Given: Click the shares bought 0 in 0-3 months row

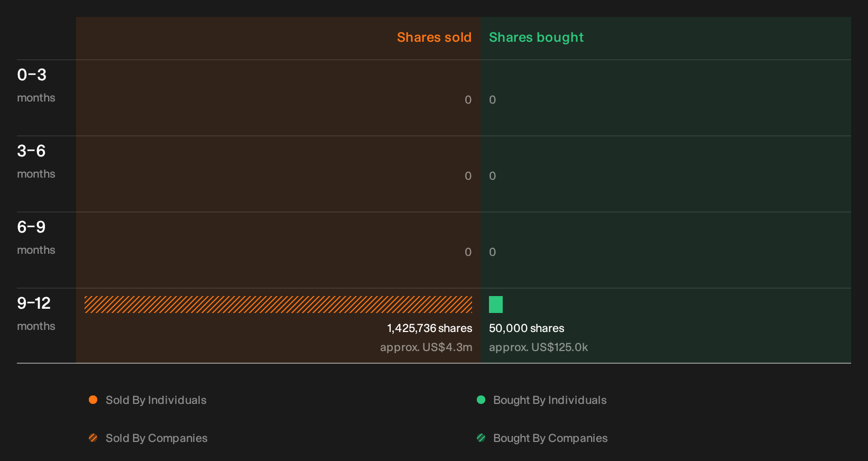Looking at the screenshot, I should [492, 100].
